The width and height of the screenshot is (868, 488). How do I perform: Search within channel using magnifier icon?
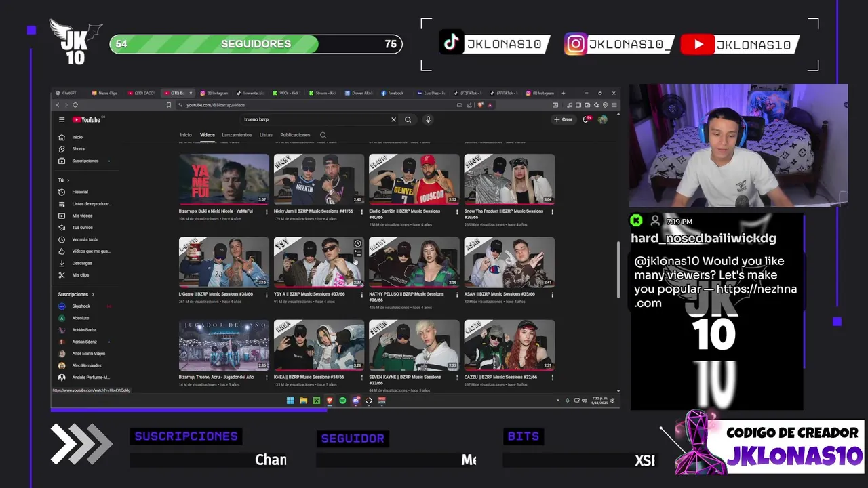[323, 135]
